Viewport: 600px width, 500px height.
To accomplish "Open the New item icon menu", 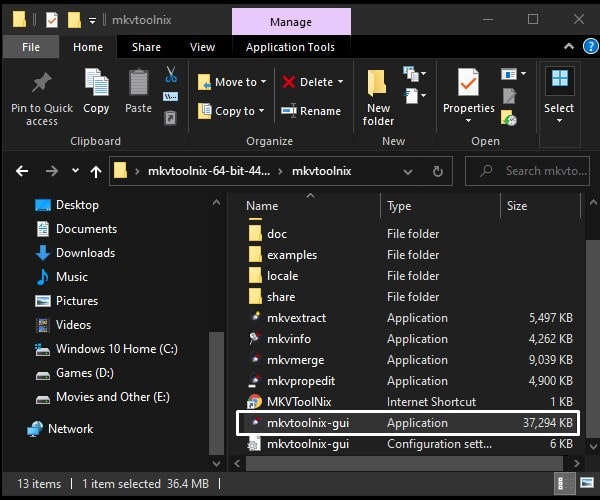I will 414,73.
